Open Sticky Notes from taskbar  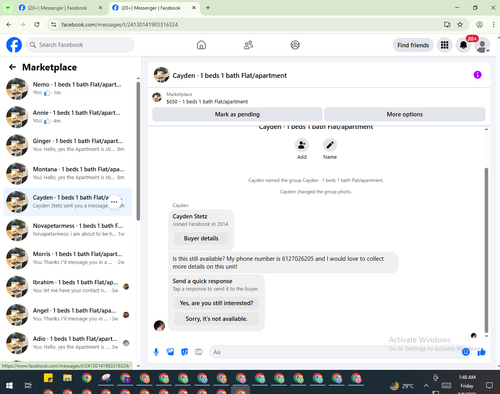click(48, 378)
